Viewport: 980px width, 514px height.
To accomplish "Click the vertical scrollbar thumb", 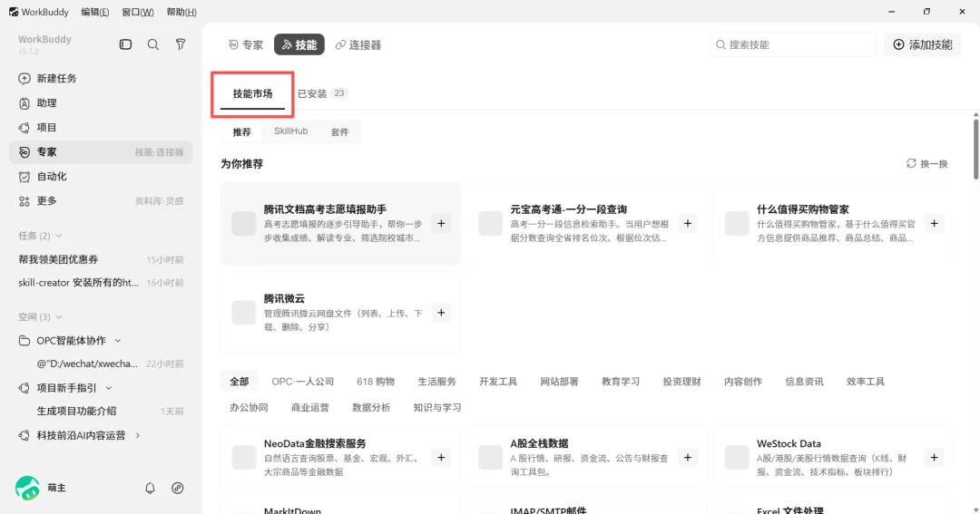I will (975, 149).
